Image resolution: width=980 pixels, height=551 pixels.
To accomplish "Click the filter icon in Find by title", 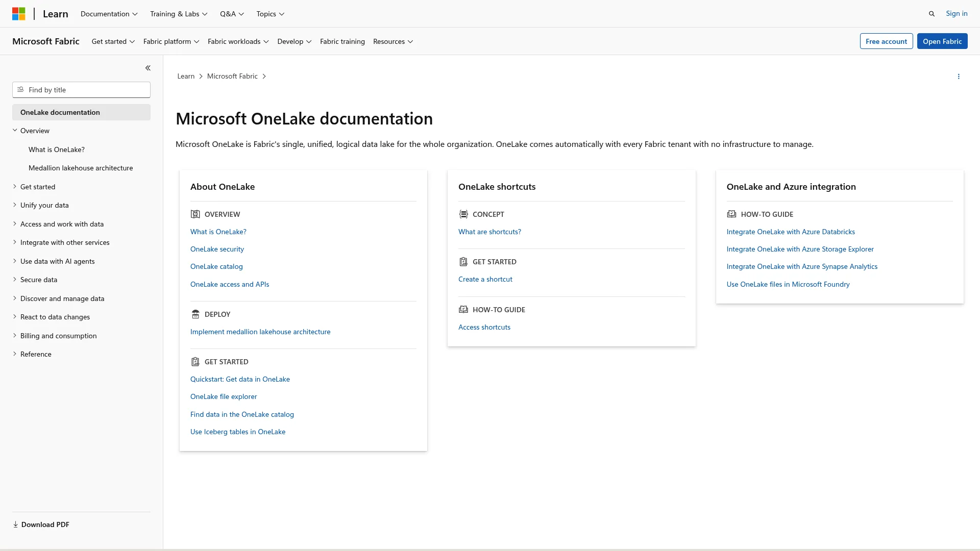I will pyautogui.click(x=21, y=90).
